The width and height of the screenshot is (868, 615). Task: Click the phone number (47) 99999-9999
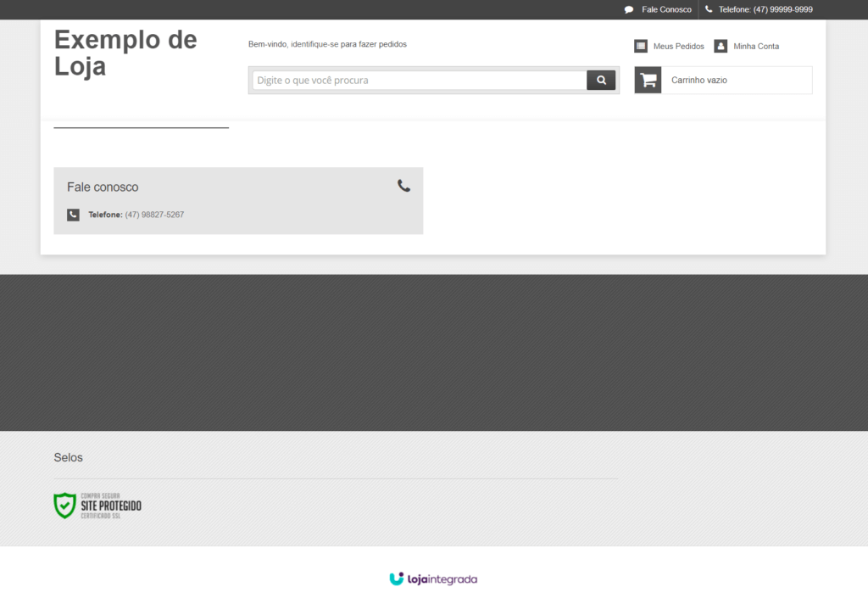[x=782, y=10]
